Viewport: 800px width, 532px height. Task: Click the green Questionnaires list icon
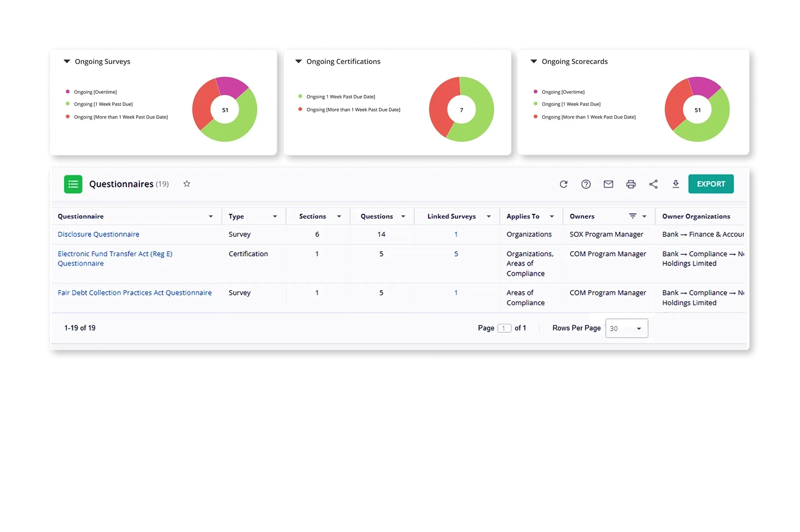tap(73, 184)
